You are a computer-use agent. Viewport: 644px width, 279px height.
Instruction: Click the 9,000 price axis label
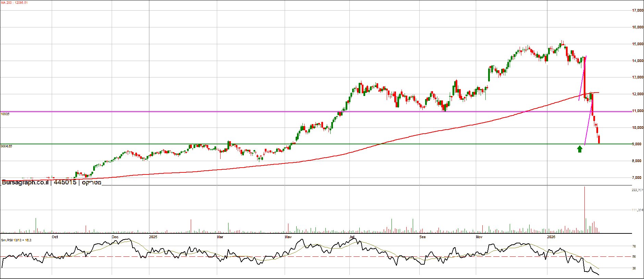click(x=637, y=144)
